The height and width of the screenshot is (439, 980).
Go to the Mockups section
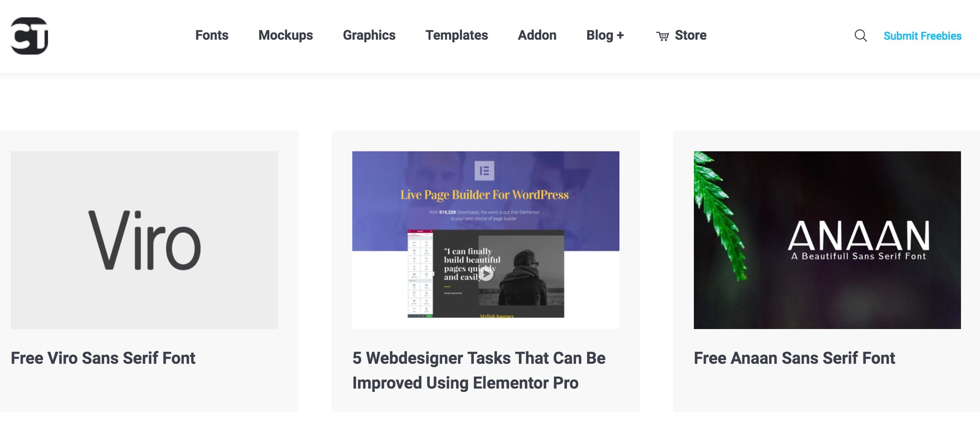(285, 35)
